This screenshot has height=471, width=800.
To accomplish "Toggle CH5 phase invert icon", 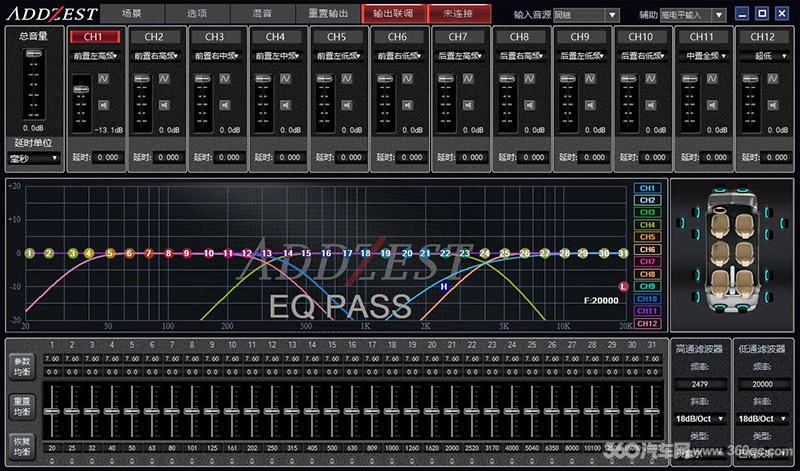I will pyautogui.click(x=347, y=79).
